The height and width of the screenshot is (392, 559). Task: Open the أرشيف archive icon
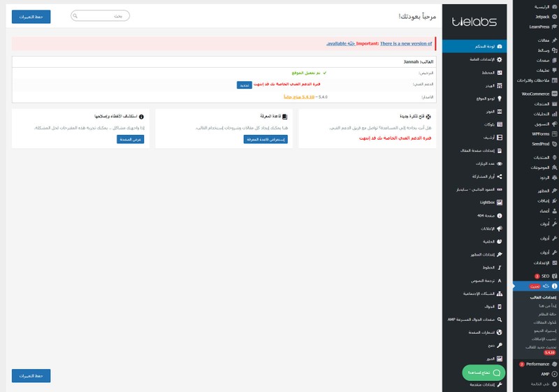pyautogui.click(x=500, y=138)
